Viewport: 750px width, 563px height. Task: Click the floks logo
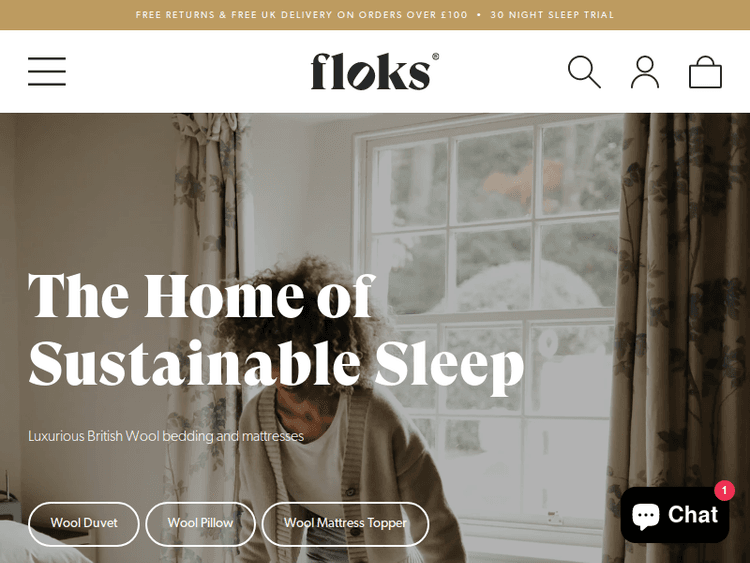[x=371, y=71]
